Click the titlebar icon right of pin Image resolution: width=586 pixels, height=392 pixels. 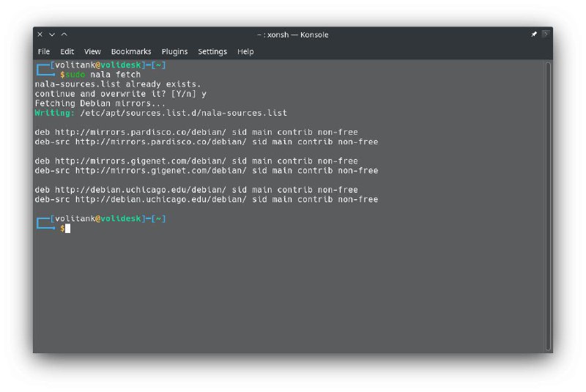point(546,34)
